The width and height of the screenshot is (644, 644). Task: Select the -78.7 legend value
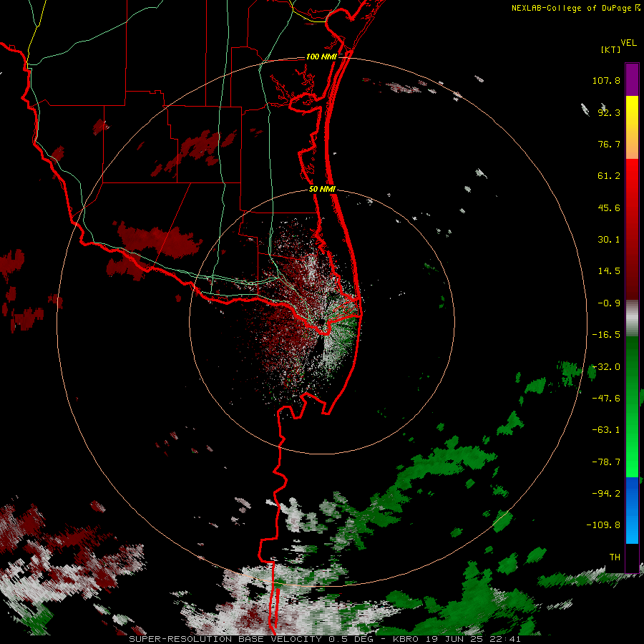[606, 462]
